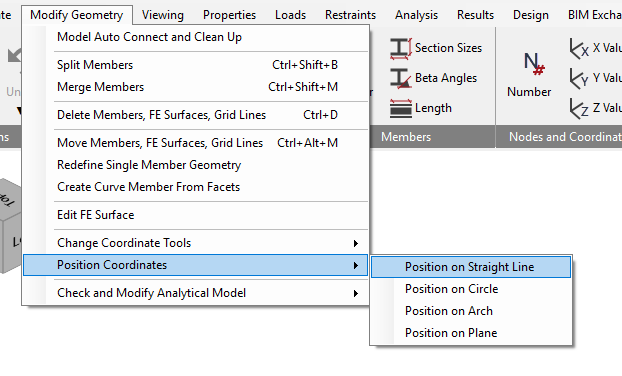Choose Move Members, FE Surfaces, Grid Lines
Image resolution: width=622 pixels, height=376 pixels.
click(196, 143)
